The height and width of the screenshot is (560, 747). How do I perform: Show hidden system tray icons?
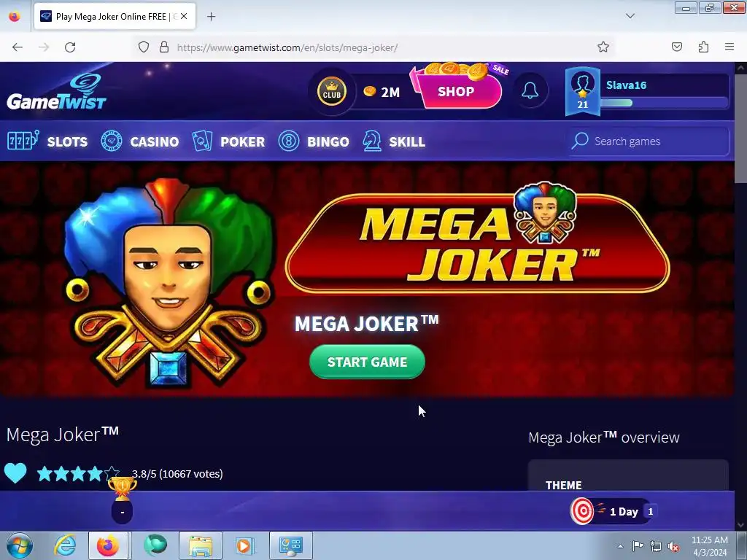point(620,546)
